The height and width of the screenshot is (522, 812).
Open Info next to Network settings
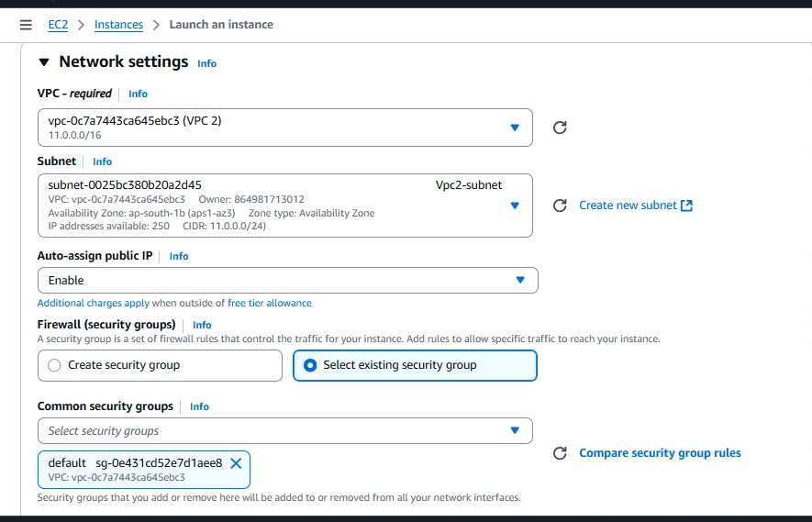click(x=207, y=63)
